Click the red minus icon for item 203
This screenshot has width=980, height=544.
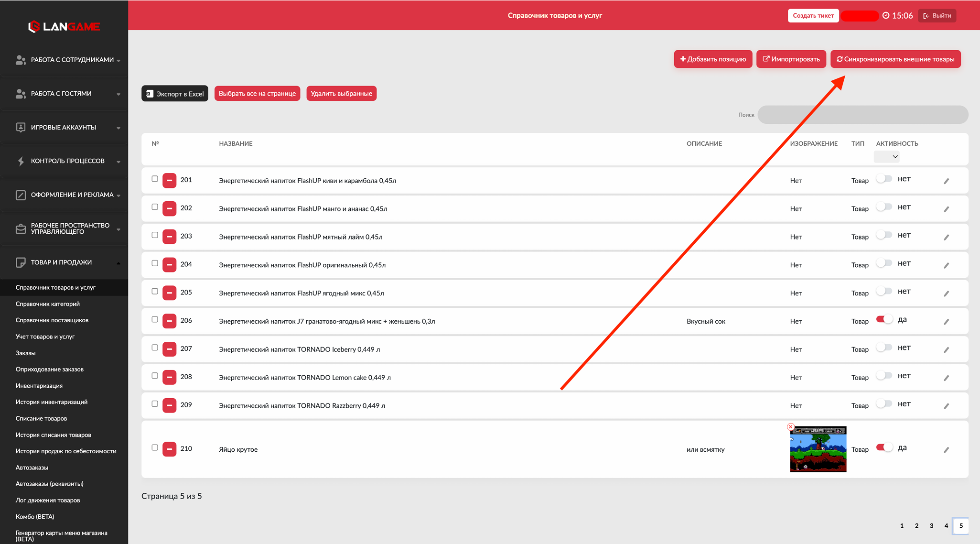click(x=169, y=237)
